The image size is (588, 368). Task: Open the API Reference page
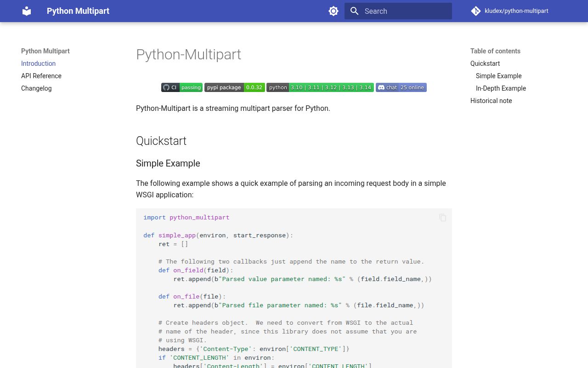point(41,76)
